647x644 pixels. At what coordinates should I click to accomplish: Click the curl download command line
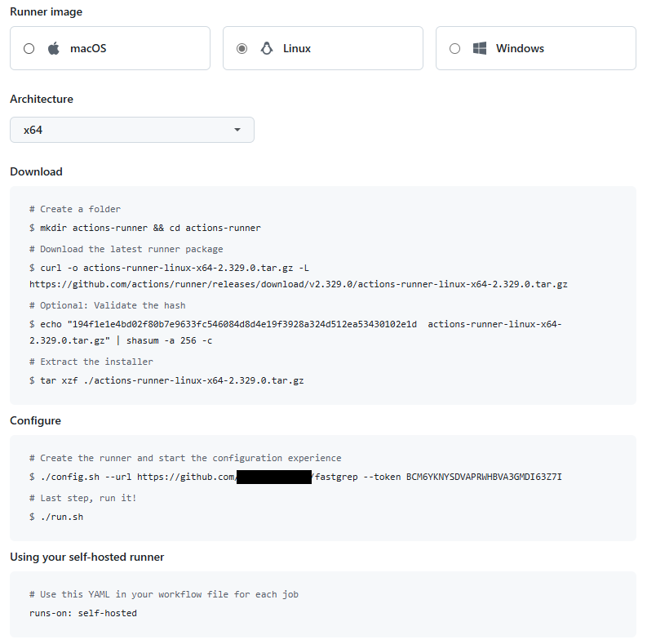click(x=169, y=268)
